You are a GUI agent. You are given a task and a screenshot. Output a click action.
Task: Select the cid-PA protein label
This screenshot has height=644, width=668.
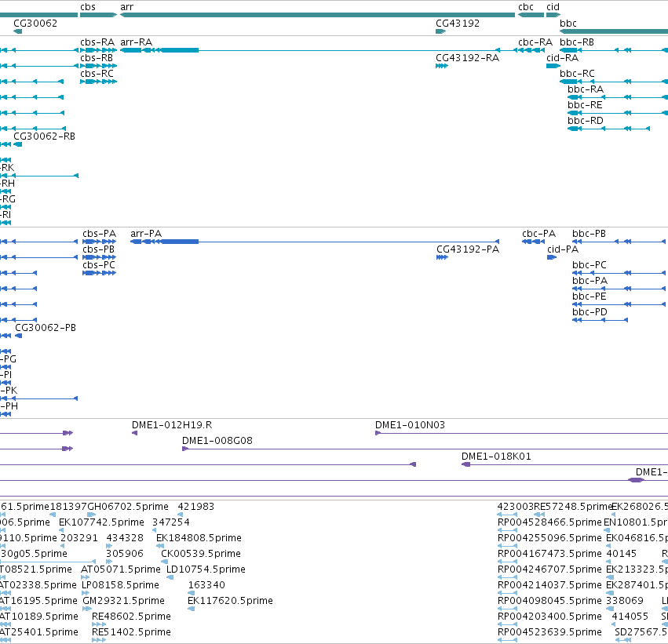click(x=563, y=249)
